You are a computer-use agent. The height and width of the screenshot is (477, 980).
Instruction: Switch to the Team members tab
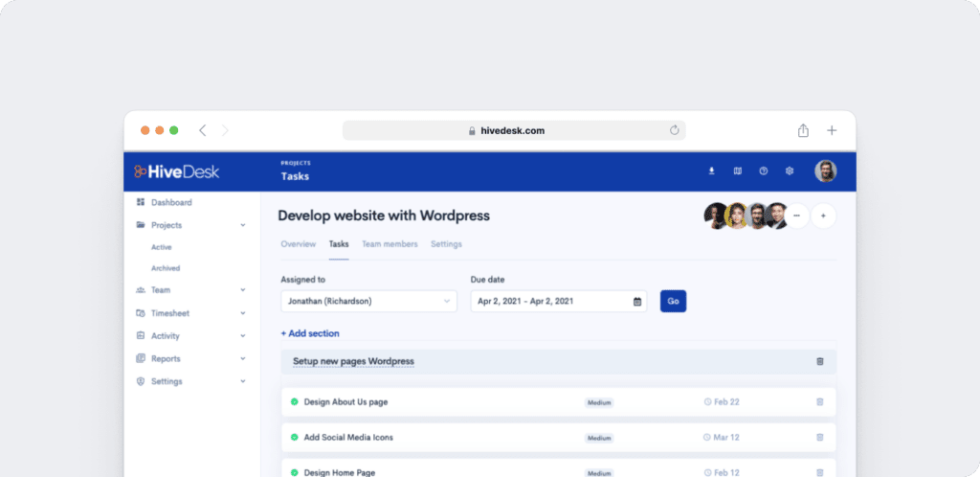coord(390,244)
